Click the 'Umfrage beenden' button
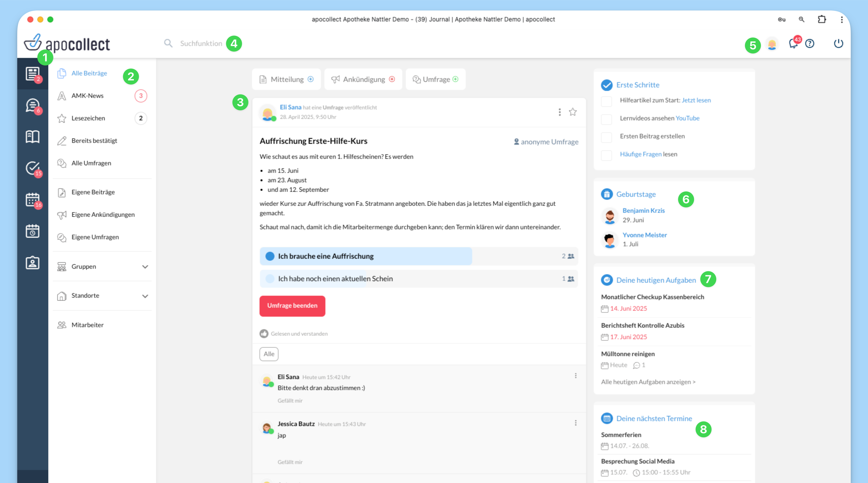Image resolution: width=868 pixels, height=483 pixels. point(292,306)
